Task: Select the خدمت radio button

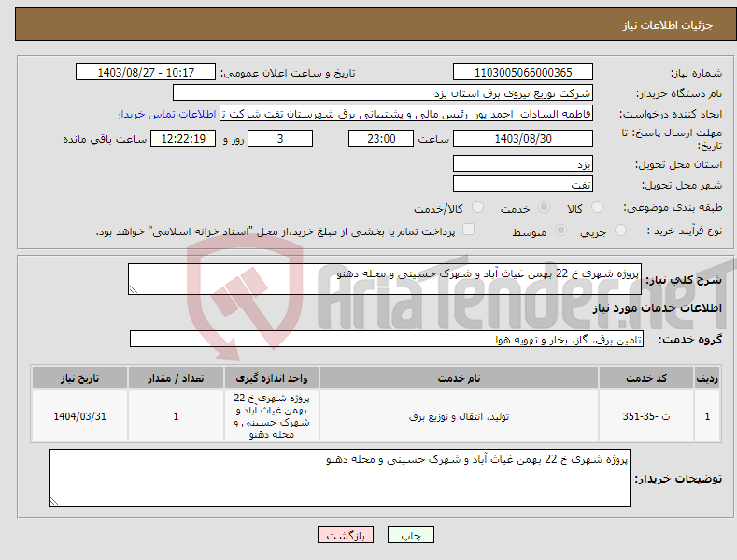Action: 544,206
